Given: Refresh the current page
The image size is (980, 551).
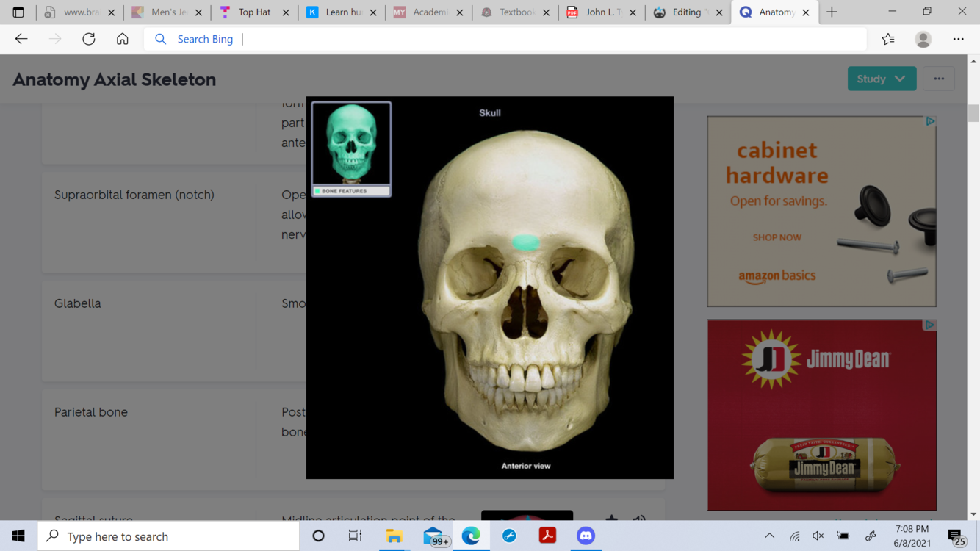Looking at the screenshot, I should point(89,39).
